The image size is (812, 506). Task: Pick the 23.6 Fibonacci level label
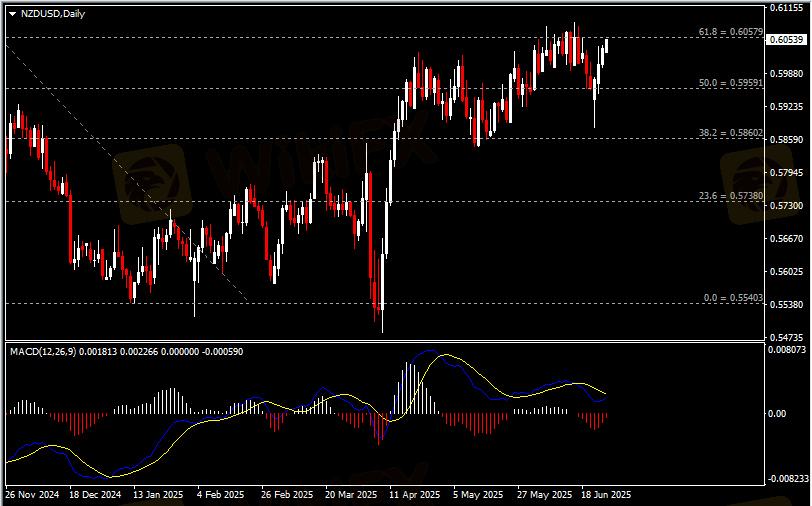tap(731, 196)
